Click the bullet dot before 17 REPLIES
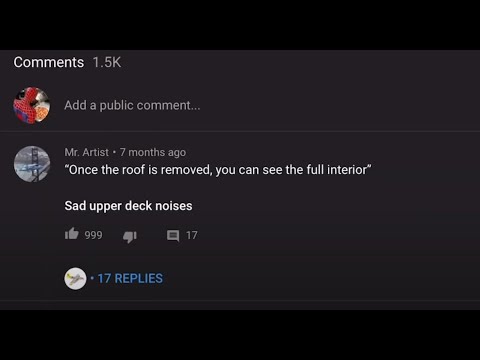 [92, 278]
